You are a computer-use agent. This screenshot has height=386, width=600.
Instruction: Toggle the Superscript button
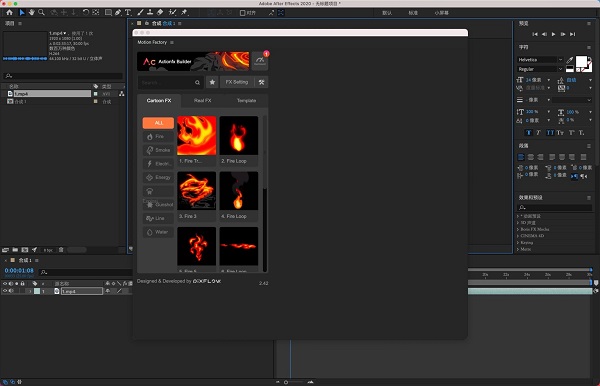point(571,133)
